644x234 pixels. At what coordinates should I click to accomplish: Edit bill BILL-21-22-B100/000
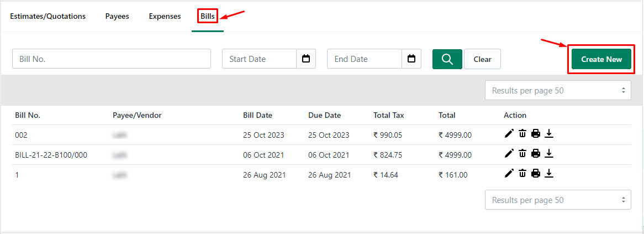509,153
